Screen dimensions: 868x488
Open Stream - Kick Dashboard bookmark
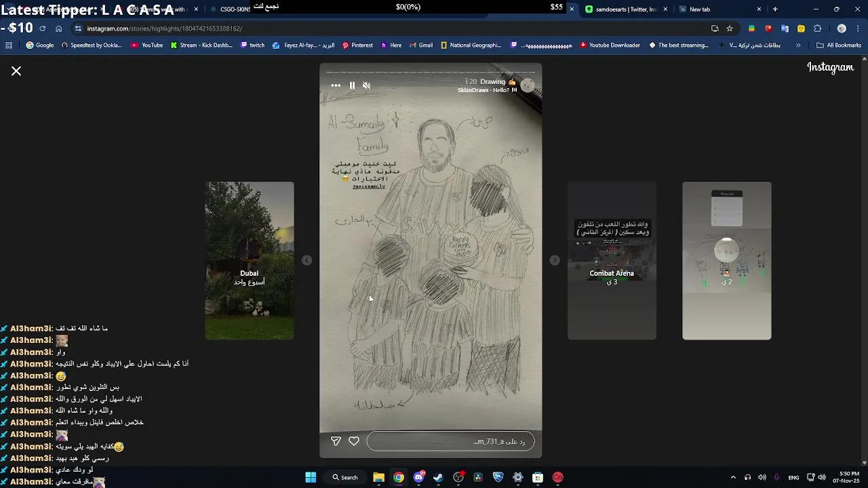point(202,45)
